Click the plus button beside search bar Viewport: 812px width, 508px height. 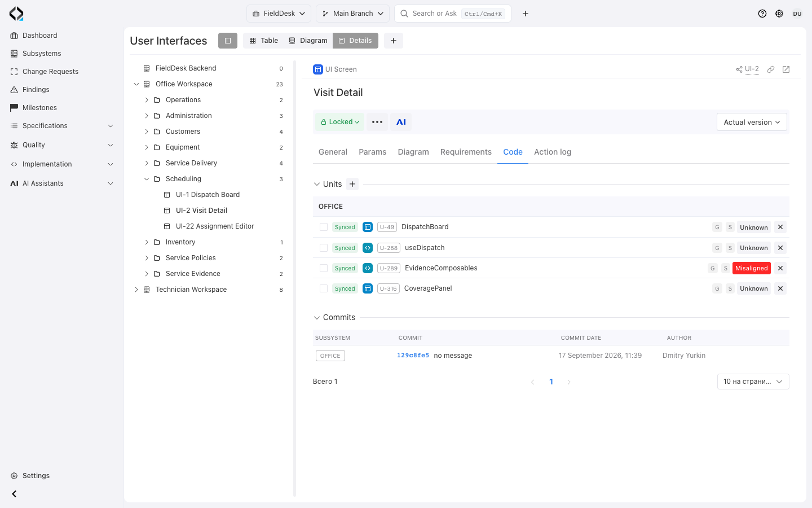(x=525, y=14)
